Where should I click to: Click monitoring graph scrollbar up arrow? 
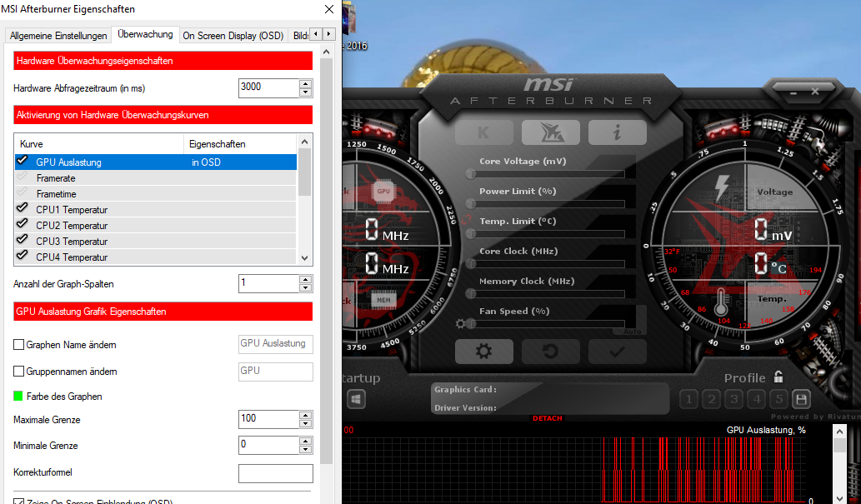click(839, 432)
